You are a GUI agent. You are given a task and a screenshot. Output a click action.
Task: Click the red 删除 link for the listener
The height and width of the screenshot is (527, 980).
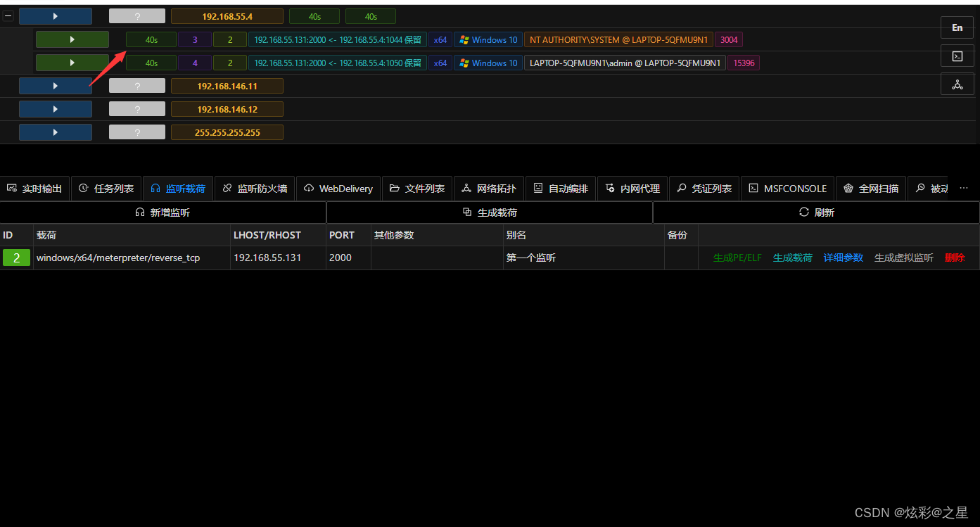(955, 258)
